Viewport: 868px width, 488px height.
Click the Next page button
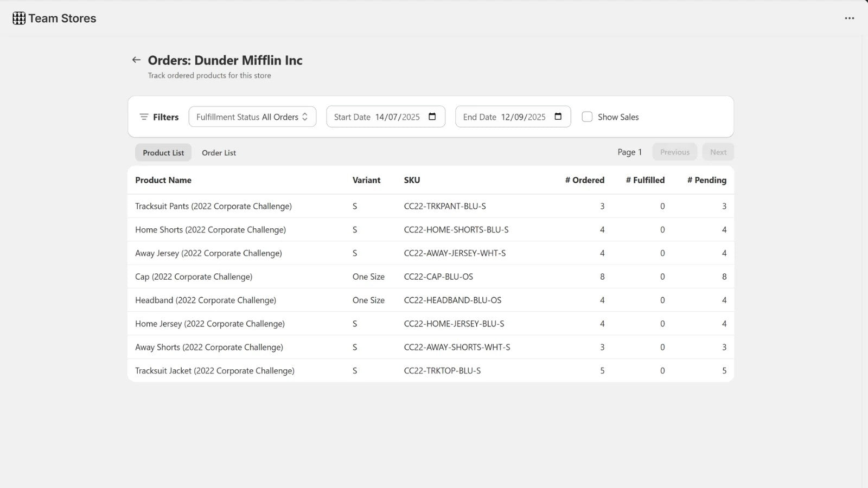click(718, 152)
